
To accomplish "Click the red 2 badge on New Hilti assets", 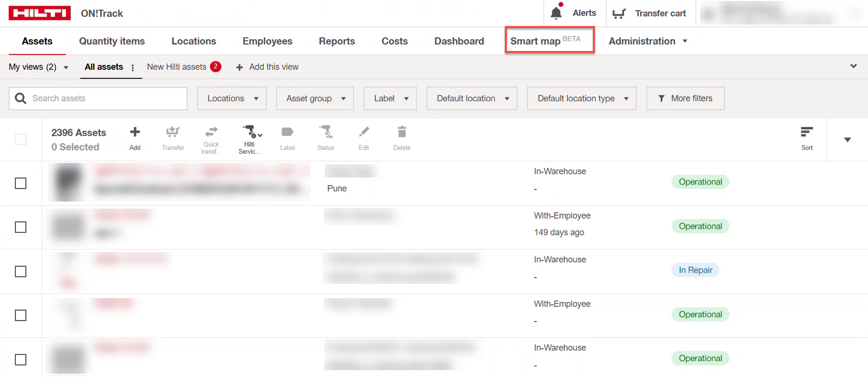I will click(215, 67).
